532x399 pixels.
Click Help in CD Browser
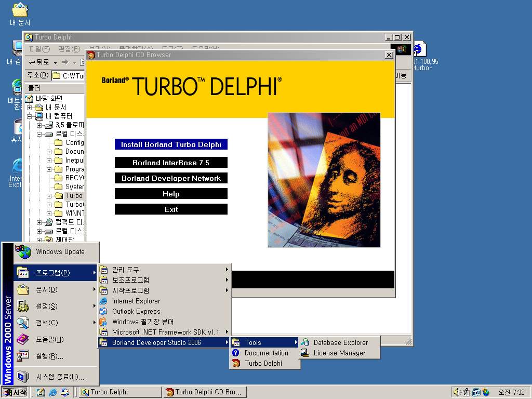point(171,194)
